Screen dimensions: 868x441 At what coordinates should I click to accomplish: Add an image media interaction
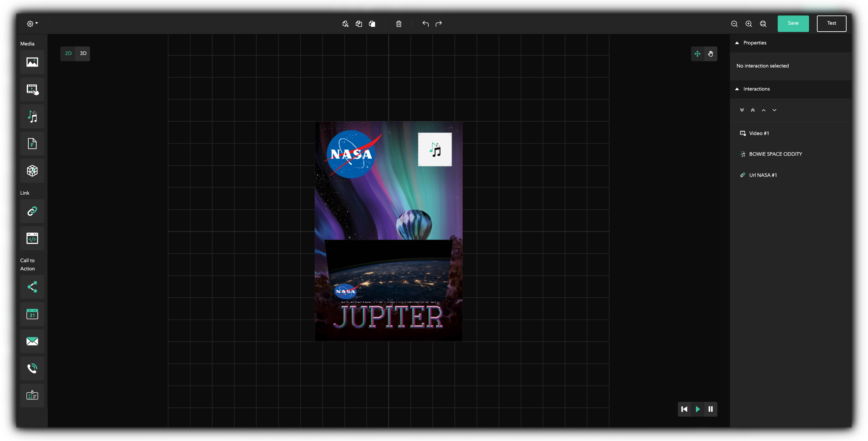point(32,62)
